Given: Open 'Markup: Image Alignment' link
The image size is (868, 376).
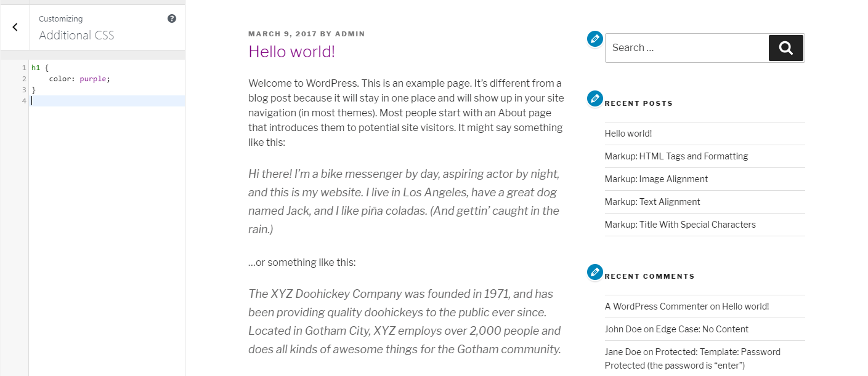Looking at the screenshot, I should click(655, 178).
